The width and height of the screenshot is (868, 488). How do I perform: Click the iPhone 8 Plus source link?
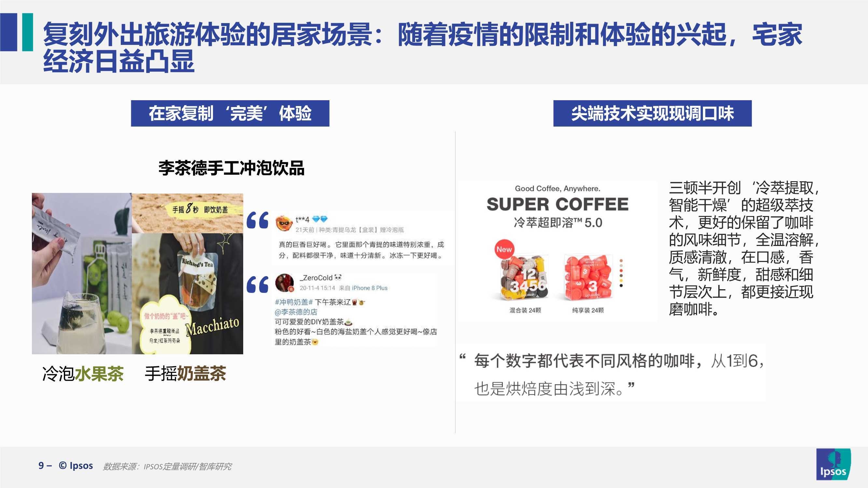click(x=370, y=288)
